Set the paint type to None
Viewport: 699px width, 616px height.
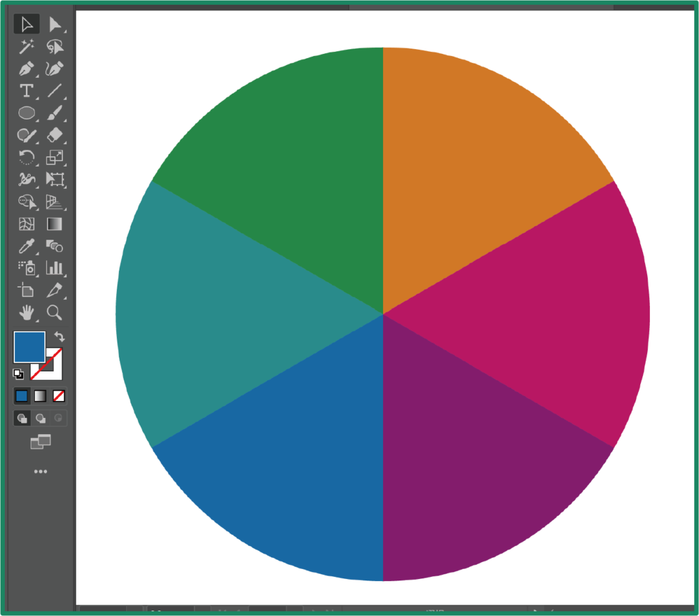(x=59, y=396)
